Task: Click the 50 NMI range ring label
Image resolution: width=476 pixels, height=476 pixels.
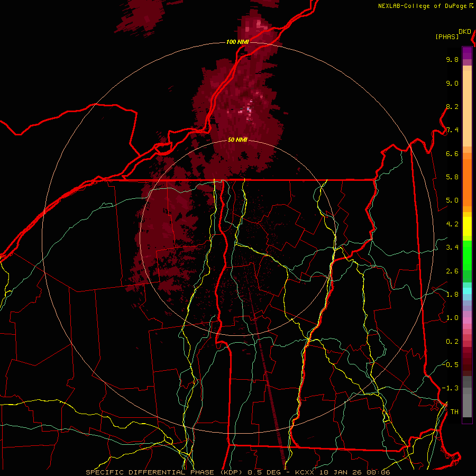Action: tap(237, 140)
